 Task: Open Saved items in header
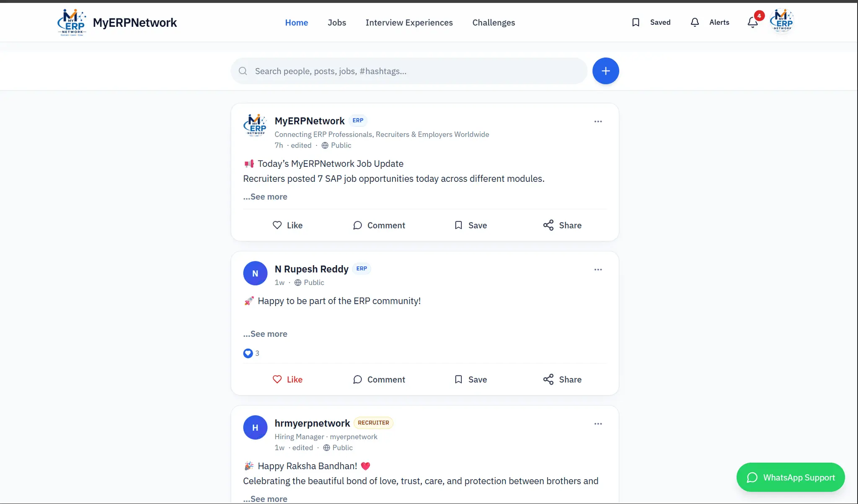(x=651, y=22)
